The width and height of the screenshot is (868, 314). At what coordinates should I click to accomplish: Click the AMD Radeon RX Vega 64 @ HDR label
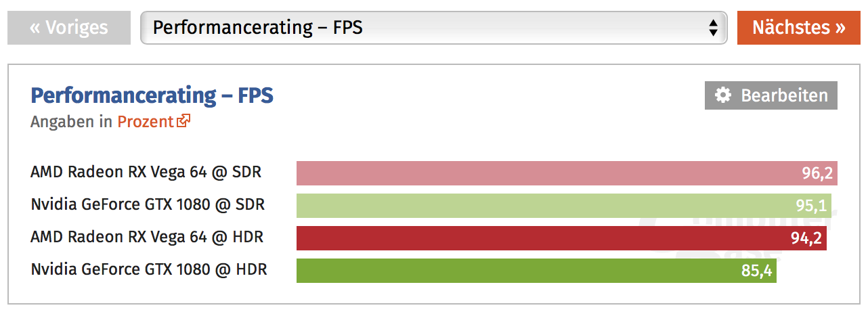[147, 237]
